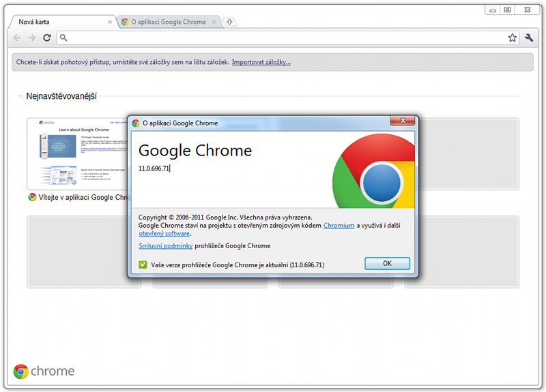Minimize the browser window
Viewport: 546px width, 392px height.
(493, 10)
